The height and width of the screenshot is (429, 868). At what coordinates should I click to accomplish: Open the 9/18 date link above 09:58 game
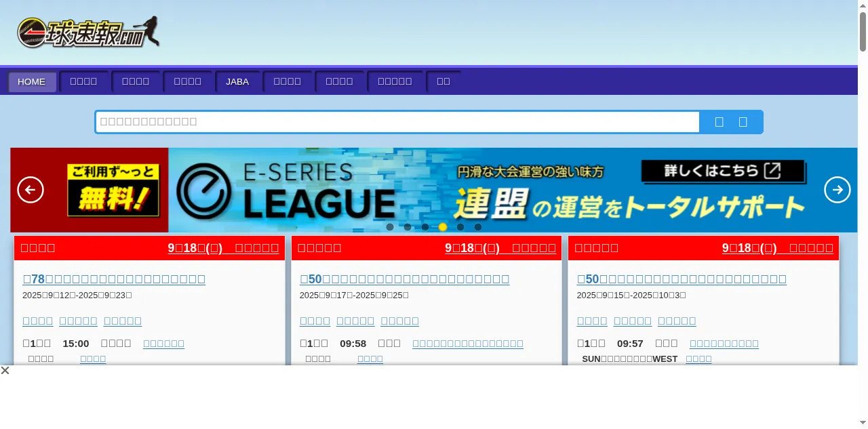click(500, 248)
